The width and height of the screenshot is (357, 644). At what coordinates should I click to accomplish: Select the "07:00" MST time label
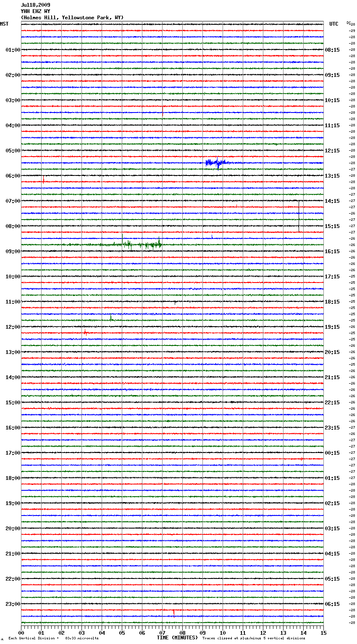pyautogui.click(x=13, y=201)
